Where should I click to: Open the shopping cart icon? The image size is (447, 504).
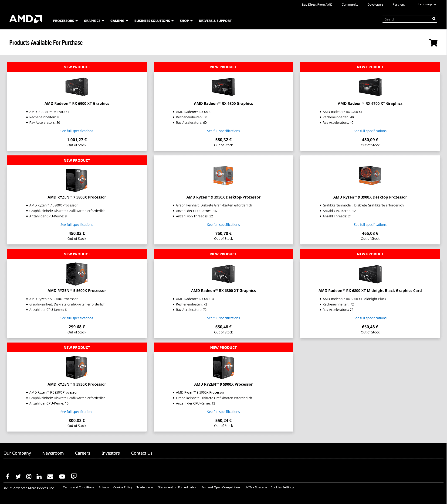pos(433,43)
